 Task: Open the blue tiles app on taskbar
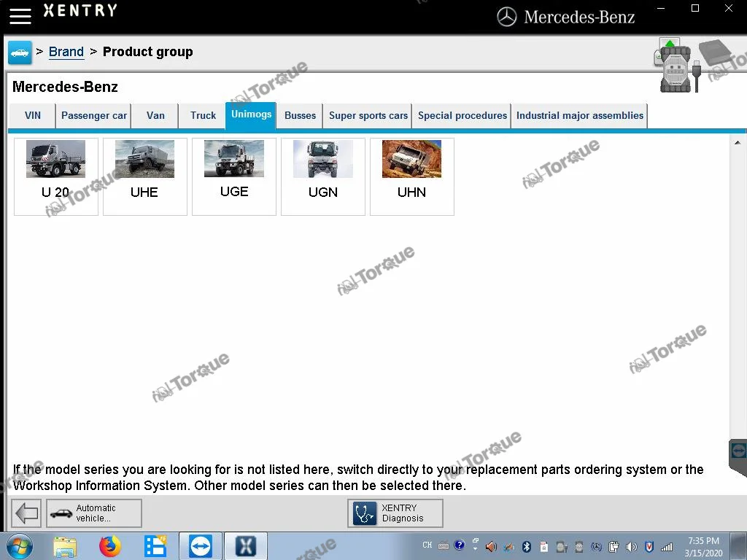(155, 547)
